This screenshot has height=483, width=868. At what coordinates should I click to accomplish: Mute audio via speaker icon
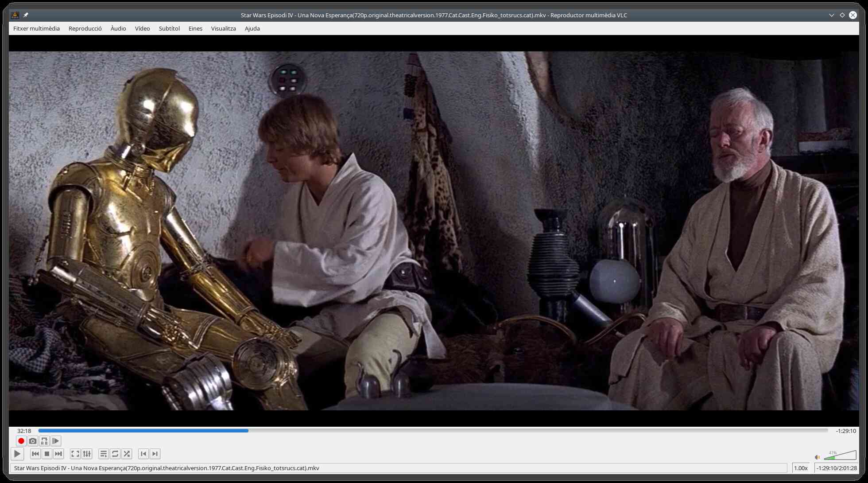817,457
